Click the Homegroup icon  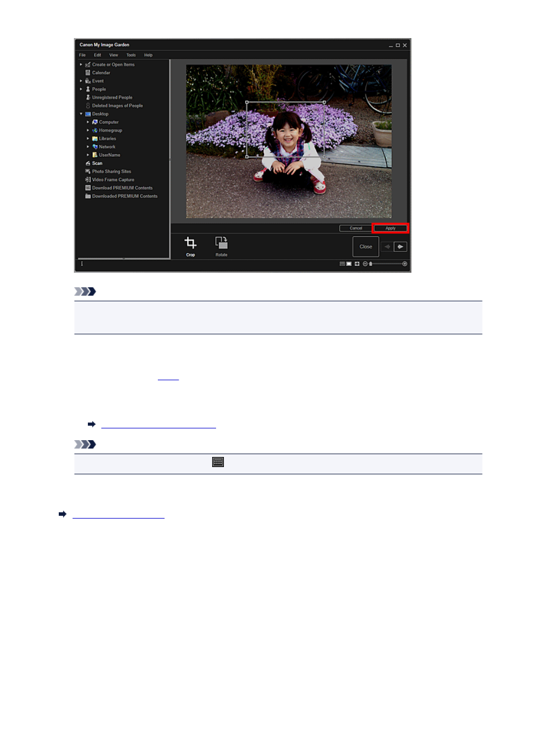(x=95, y=130)
